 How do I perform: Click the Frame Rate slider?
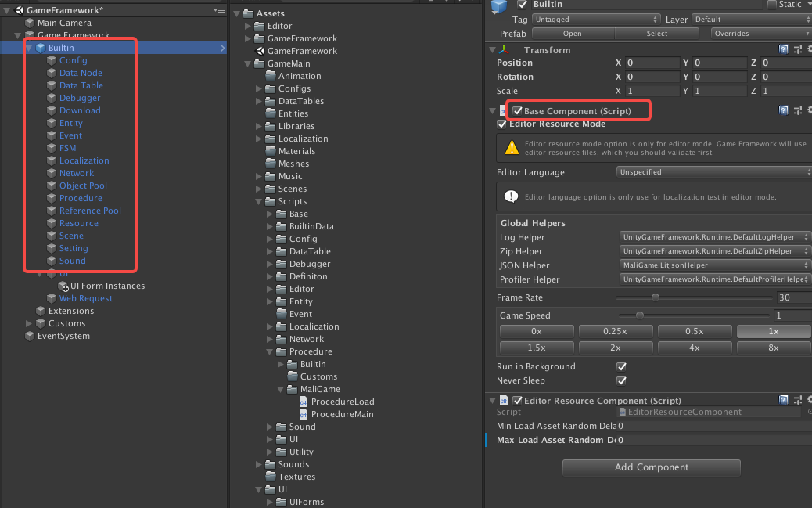pos(656,297)
